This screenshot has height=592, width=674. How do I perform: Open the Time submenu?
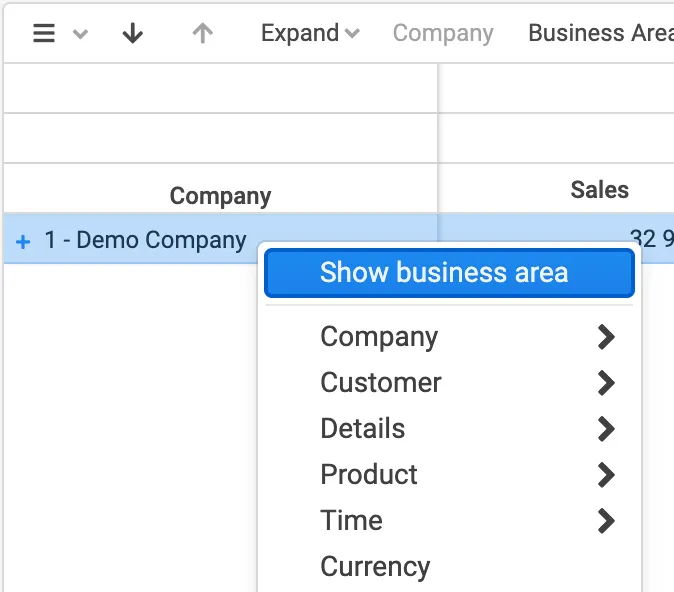pyautogui.click(x=351, y=521)
